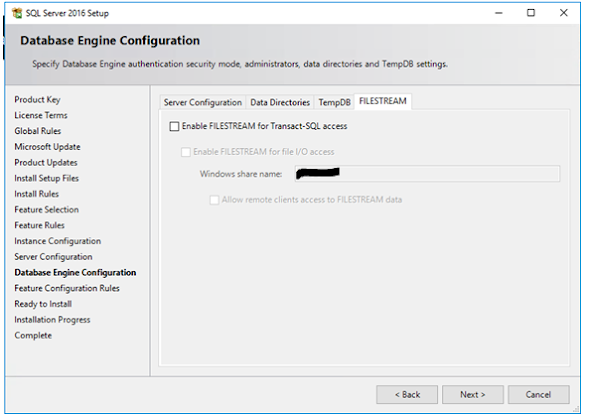
Task: Click Feature Rules step in sidebar
Action: click(40, 225)
